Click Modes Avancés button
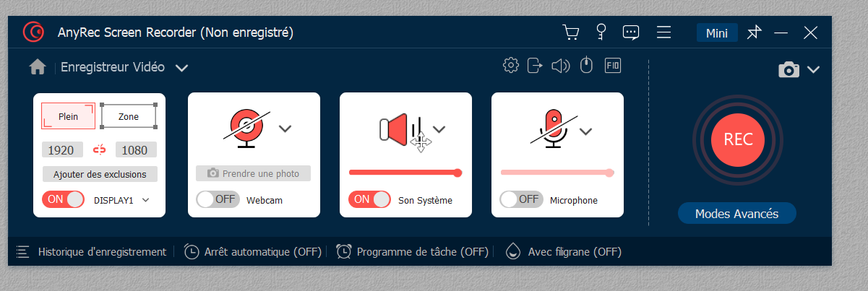The height and width of the screenshot is (291, 868). (x=736, y=214)
